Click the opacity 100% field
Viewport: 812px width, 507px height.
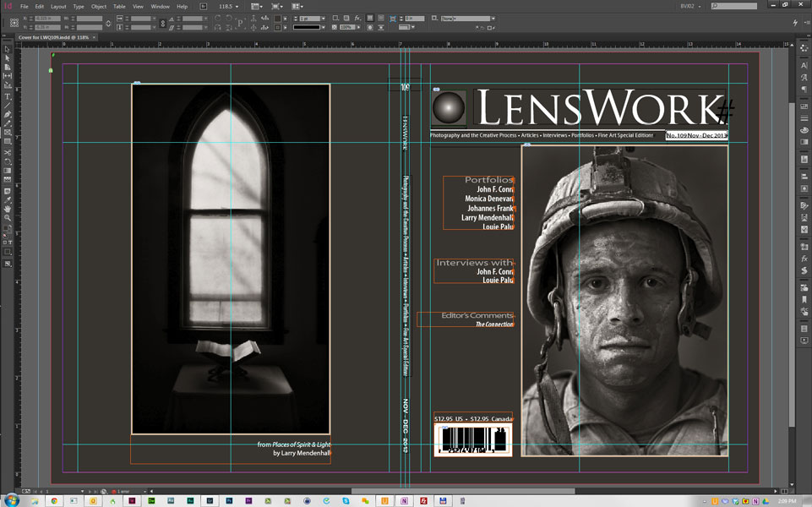click(347, 27)
